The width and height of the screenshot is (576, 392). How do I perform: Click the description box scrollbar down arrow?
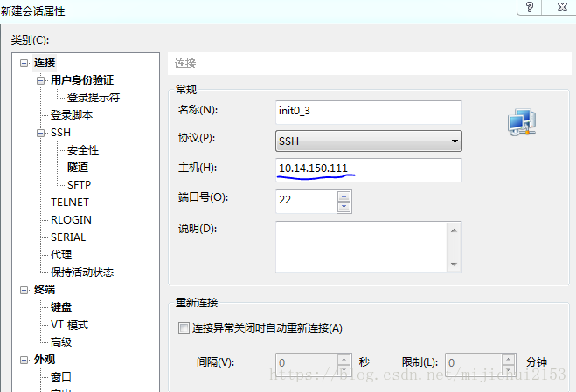point(454,265)
